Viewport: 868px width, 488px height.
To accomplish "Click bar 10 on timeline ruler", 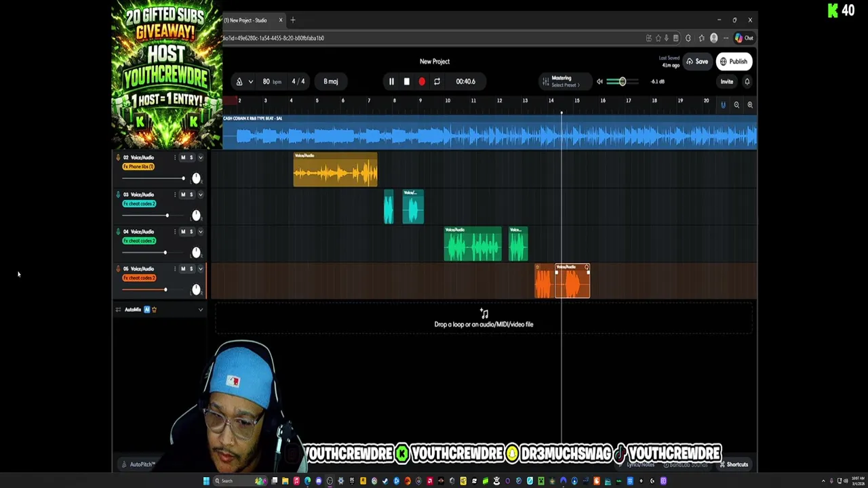I will (448, 101).
